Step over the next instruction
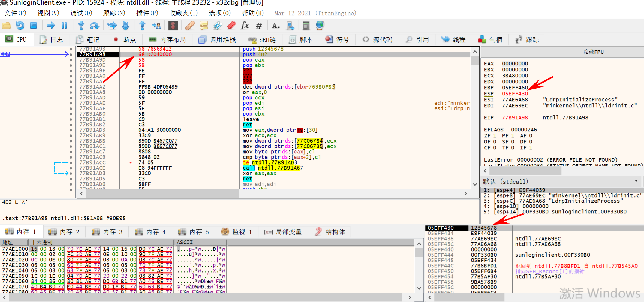Viewport: 644px width, 302px height. pyautogui.click(x=95, y=26)
